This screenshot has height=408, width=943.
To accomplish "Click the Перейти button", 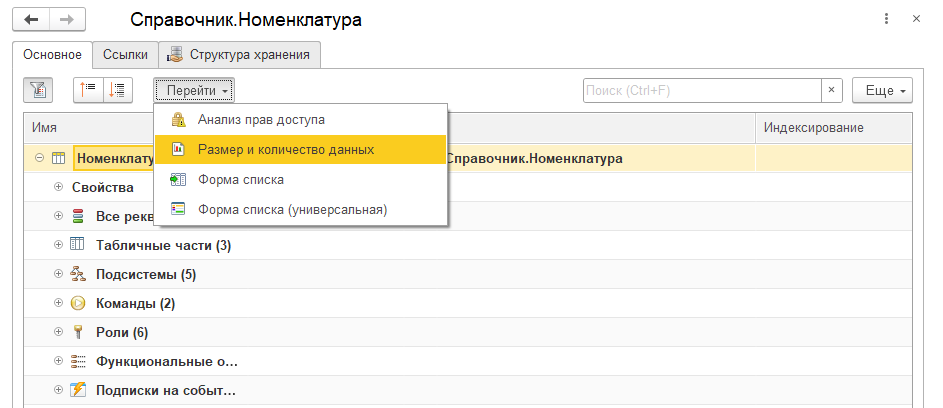I will 194,90.
